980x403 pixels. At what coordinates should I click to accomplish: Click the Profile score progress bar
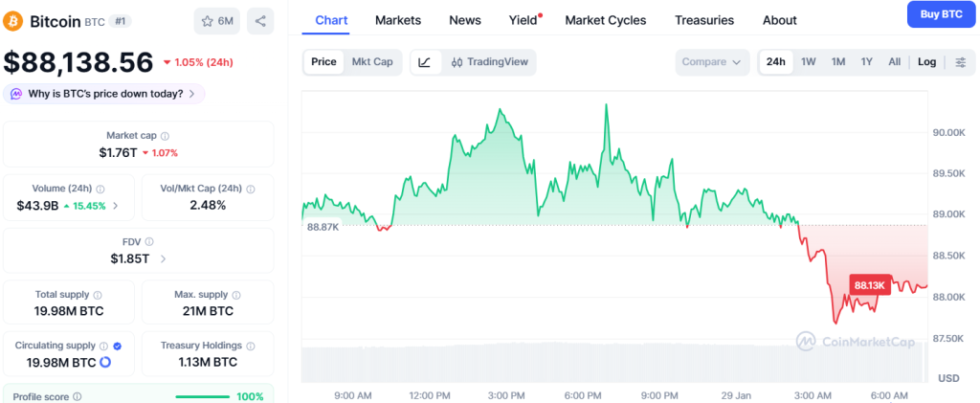point(203,396)
